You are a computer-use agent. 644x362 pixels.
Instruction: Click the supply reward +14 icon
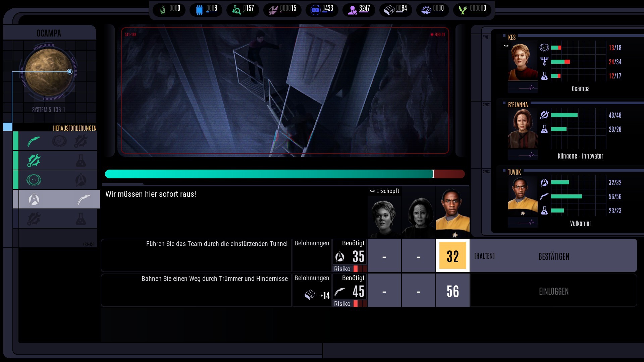tap(310, 295)
